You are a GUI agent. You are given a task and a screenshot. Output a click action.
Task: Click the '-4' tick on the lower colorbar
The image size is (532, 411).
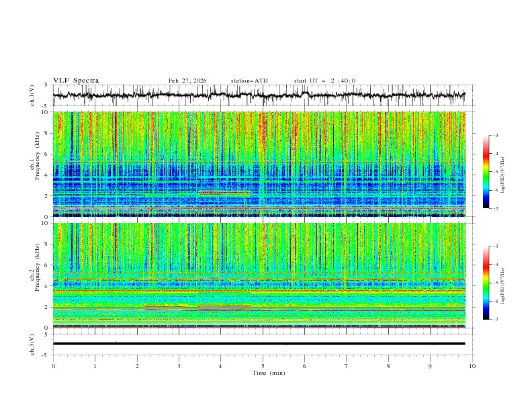click(x=496, y=265)
